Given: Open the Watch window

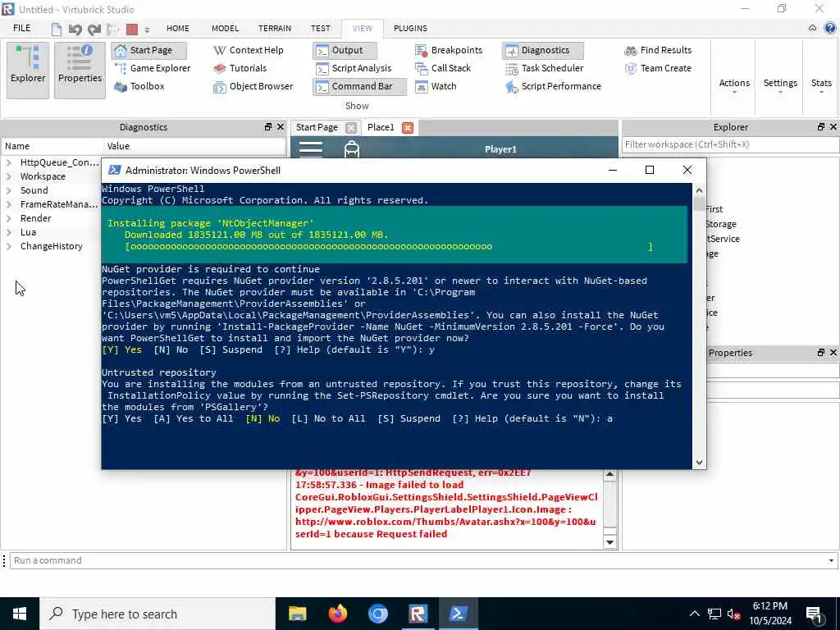Looking at the screenshot, I should [436, 86].
